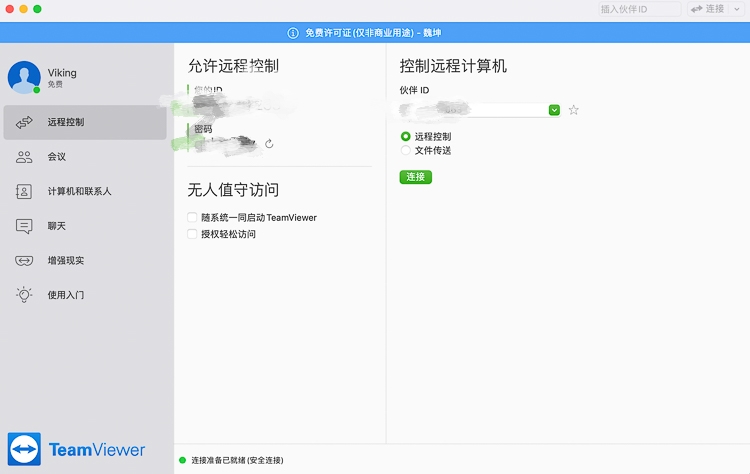750x474 pixels.
Task: Open 计算机和联系人 in the sidebar
Action: [85, 191]
